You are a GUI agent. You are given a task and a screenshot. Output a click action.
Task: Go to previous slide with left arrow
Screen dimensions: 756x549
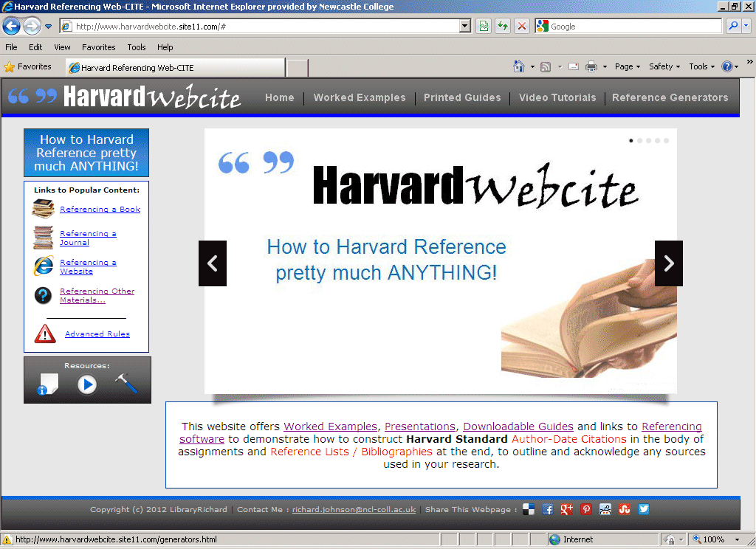(213, 263)
